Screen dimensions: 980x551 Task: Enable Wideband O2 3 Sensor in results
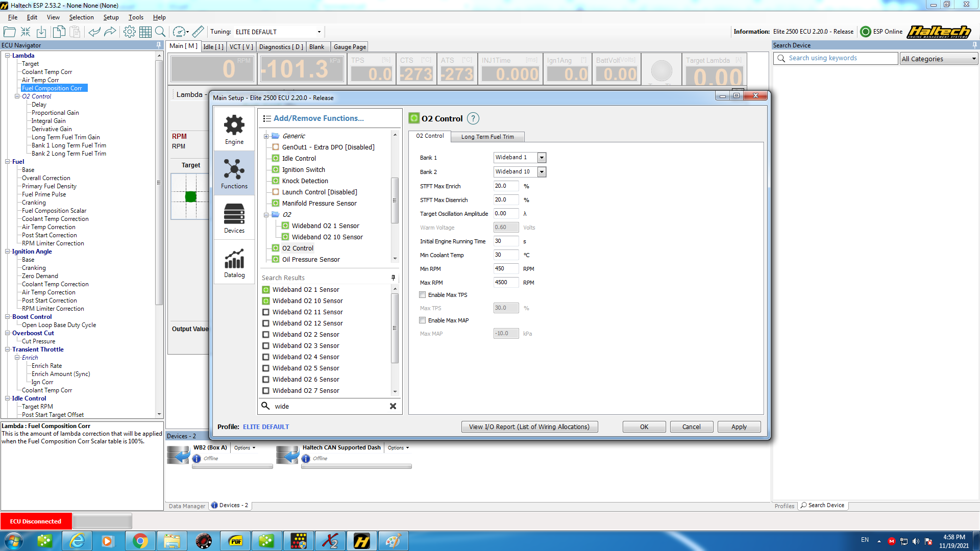(x=266, y=346)
